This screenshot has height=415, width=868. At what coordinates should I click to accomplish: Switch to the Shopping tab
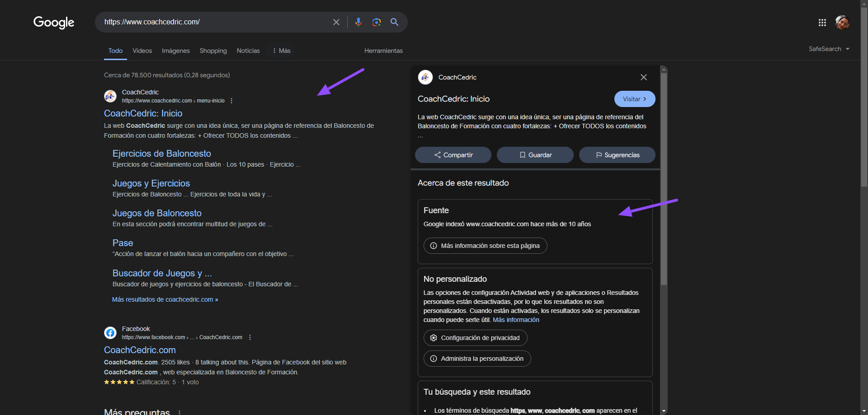[x=213, y=51]
